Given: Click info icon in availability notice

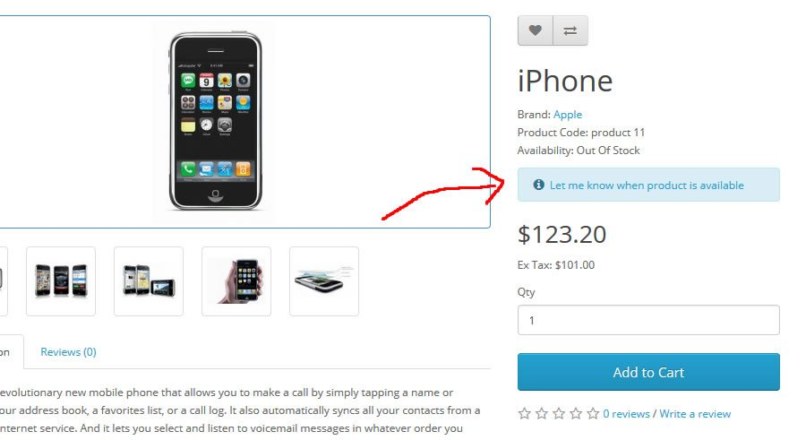Looking at the screenshot, I should tap(538, 185).
